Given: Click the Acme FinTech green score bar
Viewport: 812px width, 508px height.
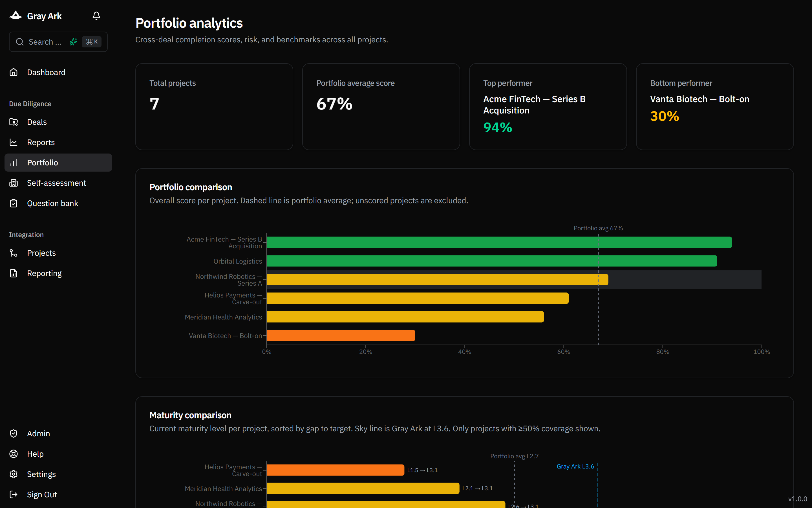Looking at the screenshot, I should coord(499,242).
